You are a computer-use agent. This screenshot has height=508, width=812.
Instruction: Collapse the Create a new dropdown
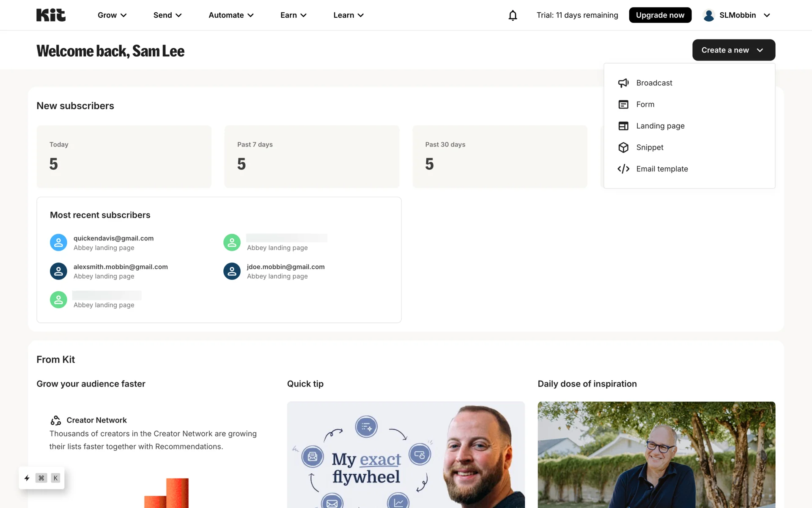point(733,50)
